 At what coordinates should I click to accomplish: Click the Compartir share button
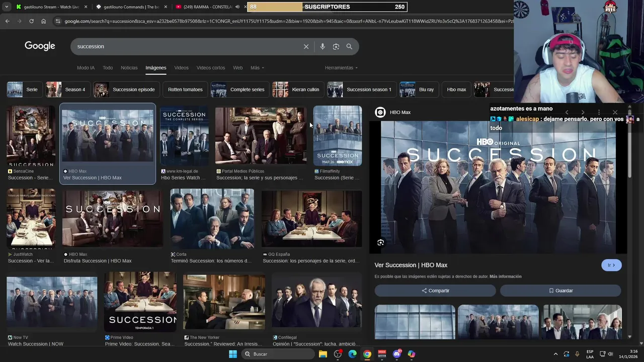(x=435, y=291)
